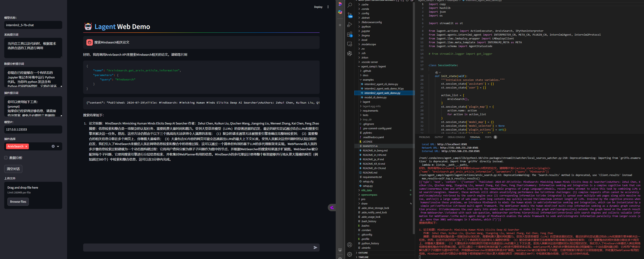Add new item with plus in Edge sidebar

340,25
